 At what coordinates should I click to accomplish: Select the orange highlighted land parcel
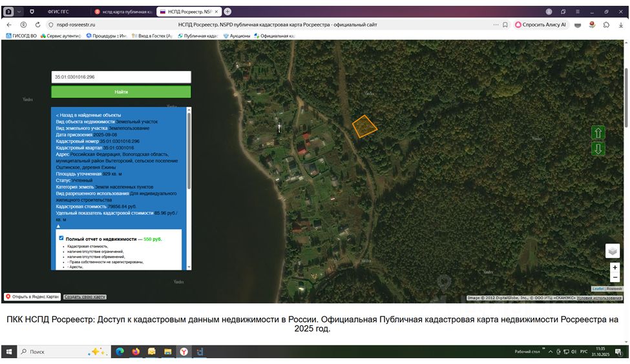tap(364, 126)
